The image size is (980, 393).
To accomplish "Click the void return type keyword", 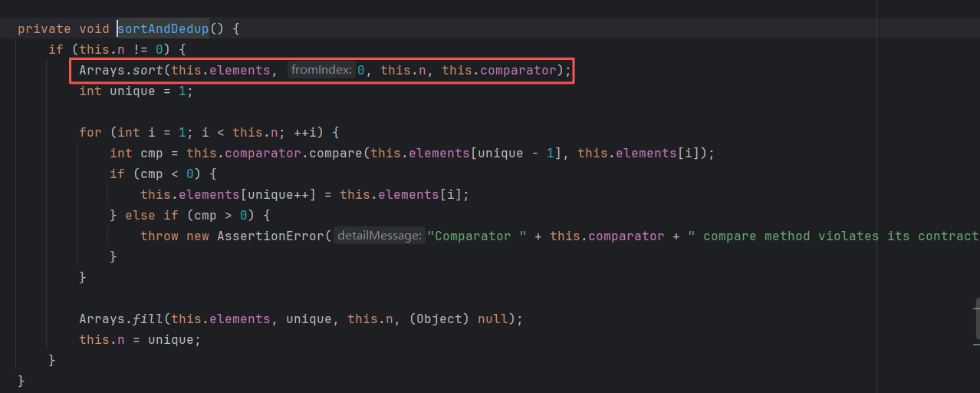I will pos(94,28).
